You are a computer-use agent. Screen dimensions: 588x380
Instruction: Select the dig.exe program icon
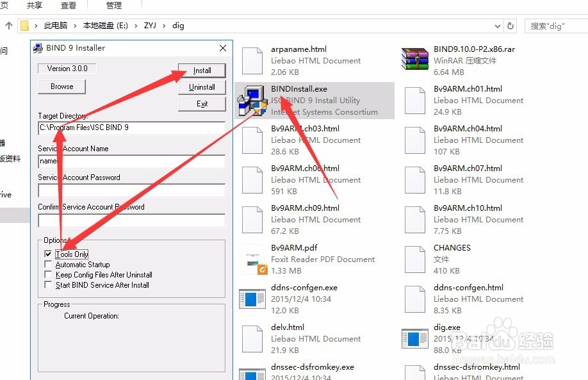[415, 339]
